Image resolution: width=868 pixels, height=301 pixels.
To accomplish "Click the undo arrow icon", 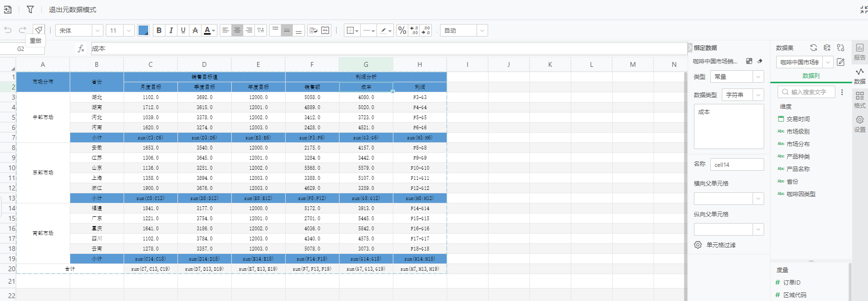I will click(x=8, y=30).
